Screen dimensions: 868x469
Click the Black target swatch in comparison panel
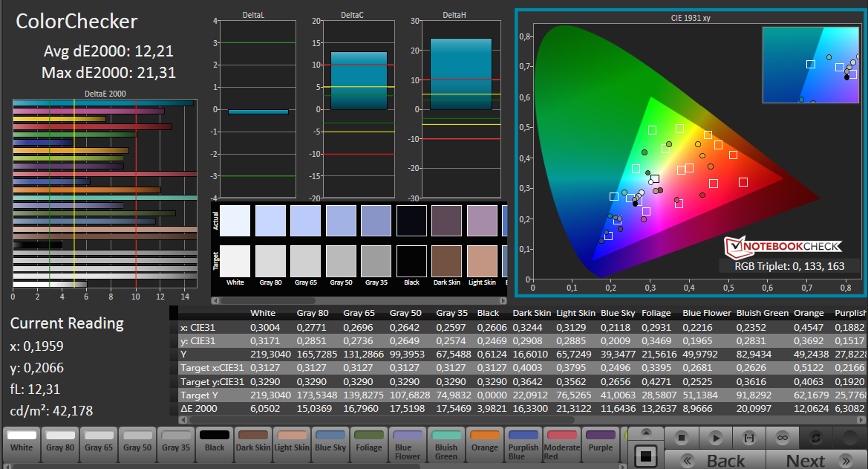tap(411, 261)
